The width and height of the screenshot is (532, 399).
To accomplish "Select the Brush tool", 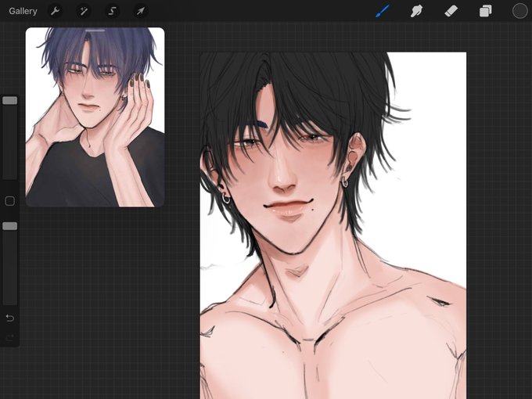I will point(383,11).
